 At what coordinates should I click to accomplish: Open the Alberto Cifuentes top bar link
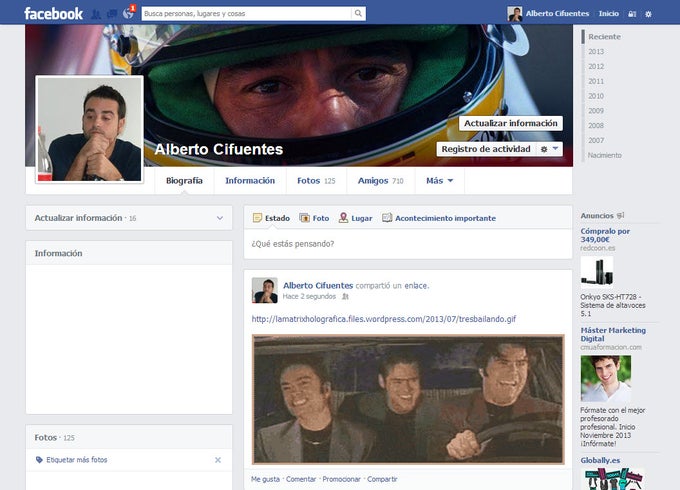tap(557, 13)
